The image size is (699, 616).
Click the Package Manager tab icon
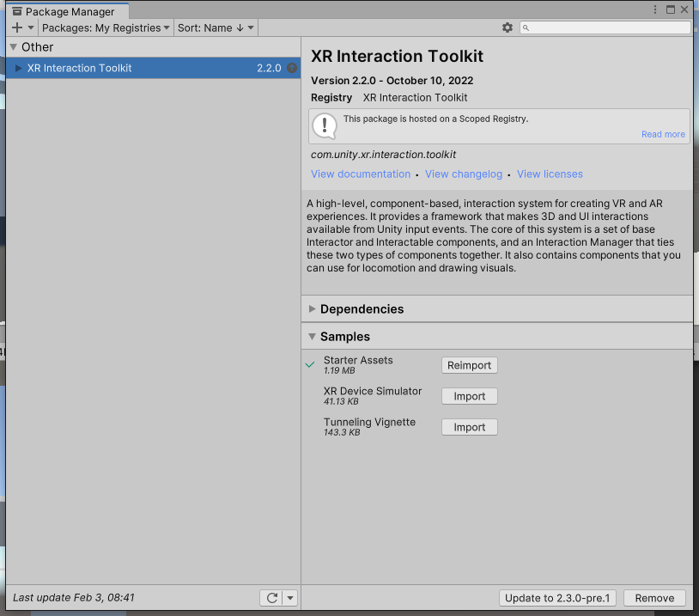tap(17, 11)
